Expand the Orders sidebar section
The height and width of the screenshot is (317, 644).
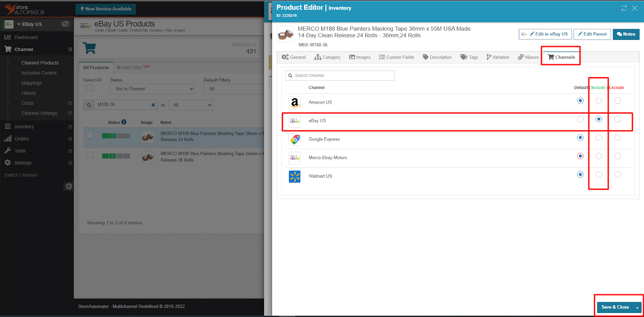pos(70,139)
